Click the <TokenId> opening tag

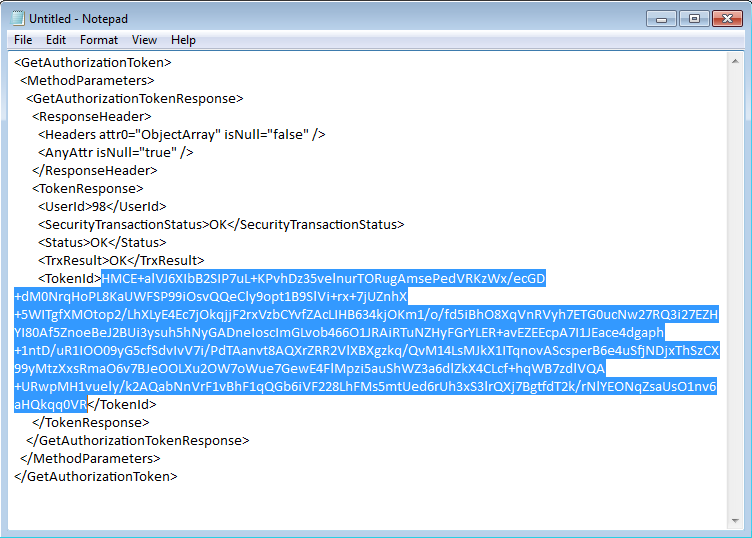point(70,279)
